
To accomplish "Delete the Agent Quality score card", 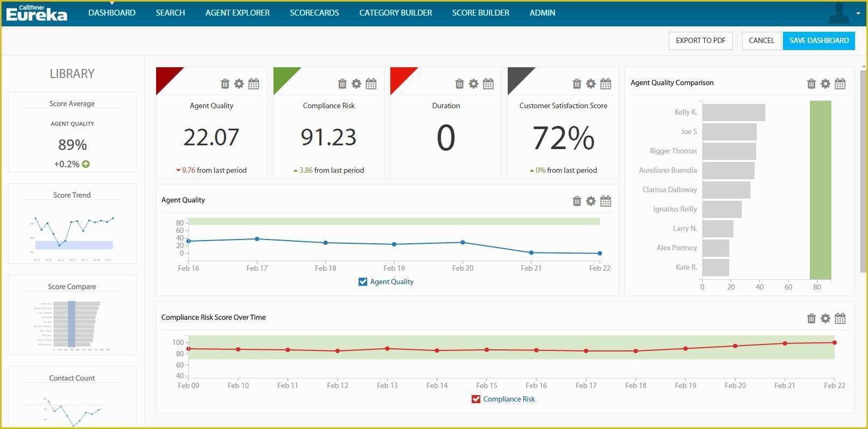I will click(225, 83).
